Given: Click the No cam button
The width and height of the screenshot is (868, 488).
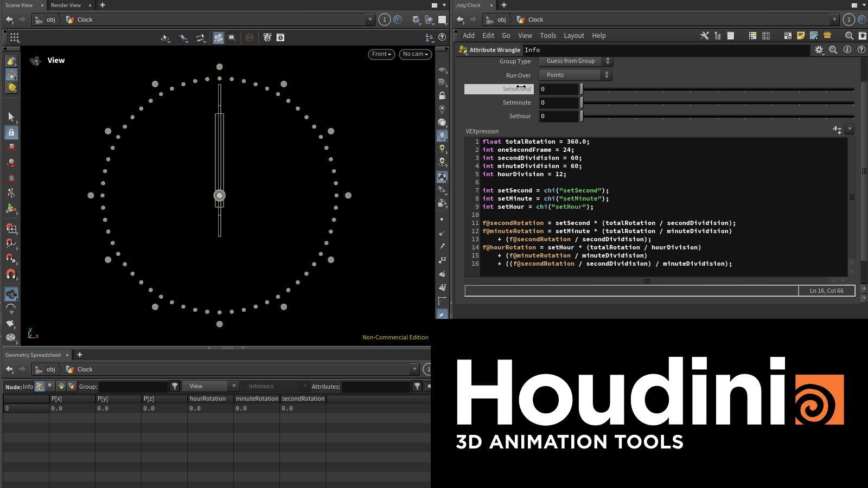Looking at the screenshot, I should (415, 54).
